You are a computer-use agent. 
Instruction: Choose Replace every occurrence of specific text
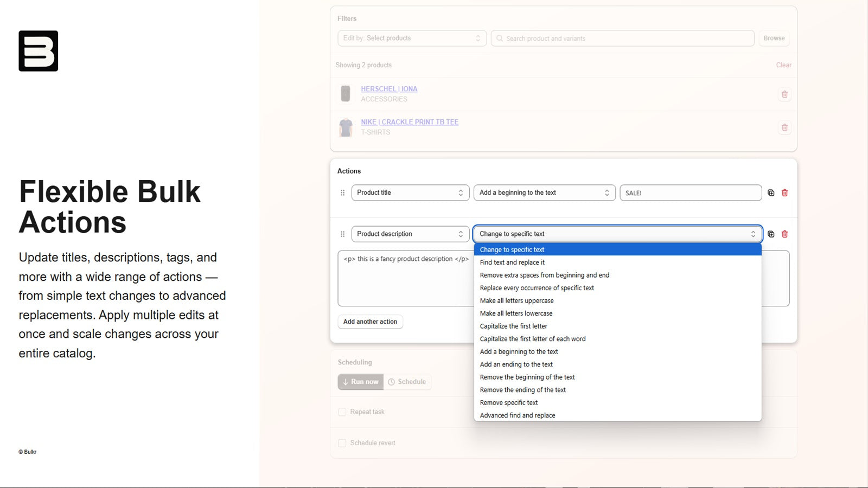coord(618,288)
